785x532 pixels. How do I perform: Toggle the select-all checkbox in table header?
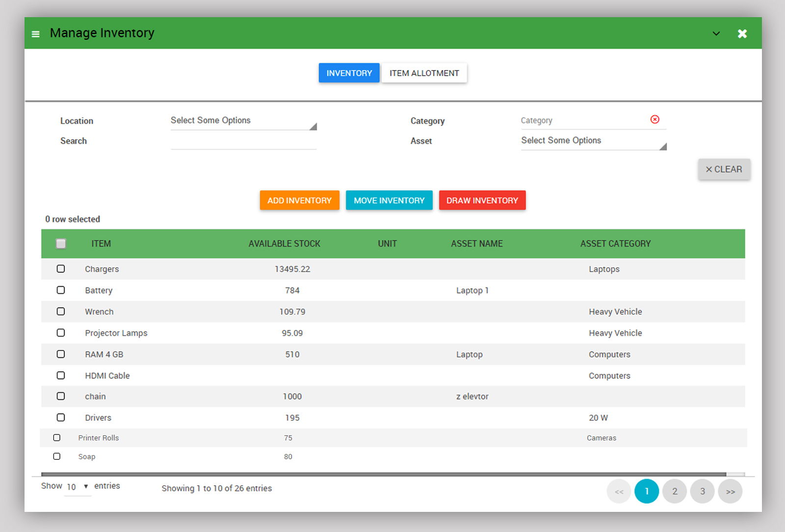(x=61, y=244)
